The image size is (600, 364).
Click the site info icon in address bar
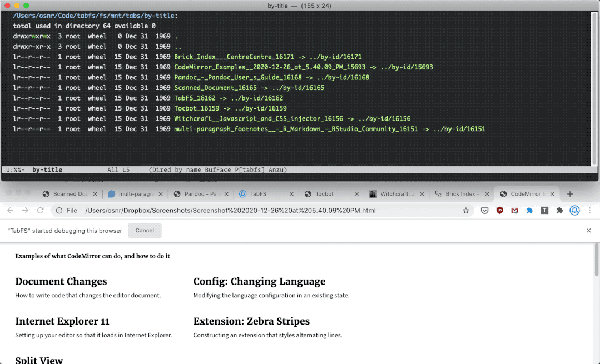(x=59, y=210)
